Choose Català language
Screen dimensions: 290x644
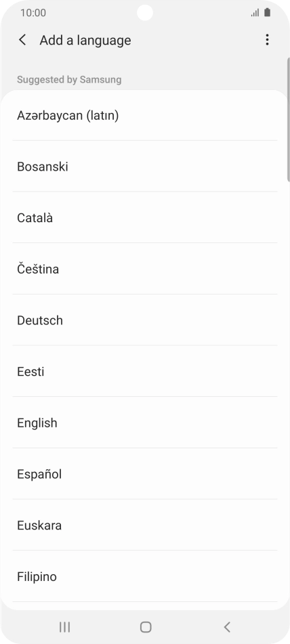point(145,217)
